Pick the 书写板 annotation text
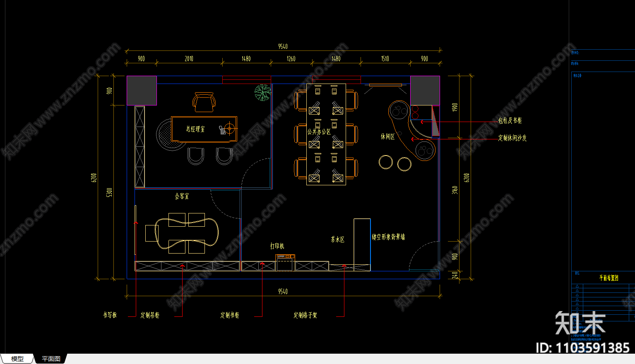Screen dimensions: 635x364 (x=110, y=315)
